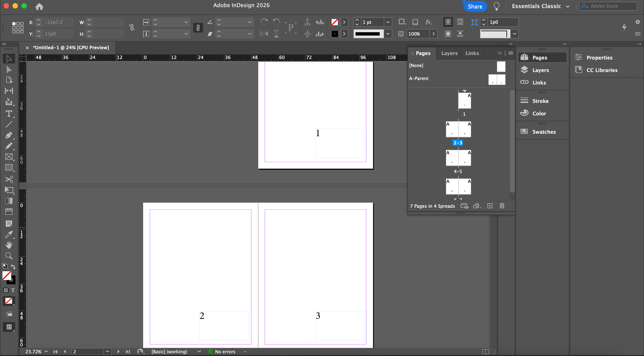Click the Rectangle Frame tool
Image resolution: width=644 pixels, height=356 pixels.
9,157
